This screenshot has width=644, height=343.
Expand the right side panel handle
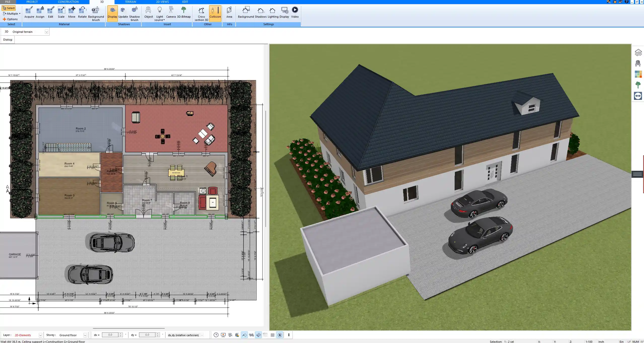(637, 174)
